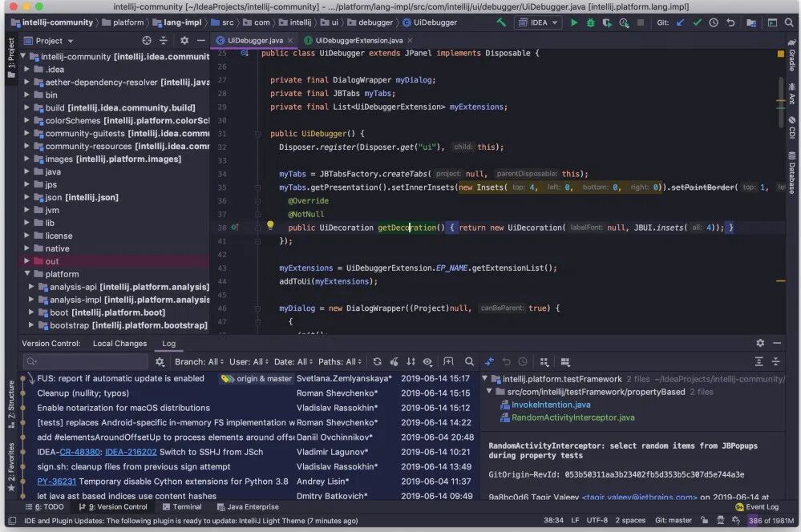Click the editor vertical scrollbar
This screenshot has width=801, height=532.
[x=781, y=102]
